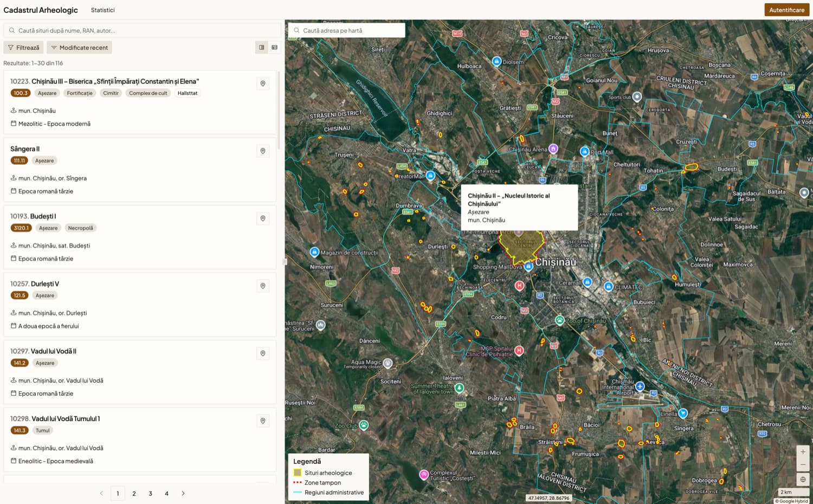
Task: Click the Port Mall map marker
Action: pyautogui.click(x=584, y=151)
